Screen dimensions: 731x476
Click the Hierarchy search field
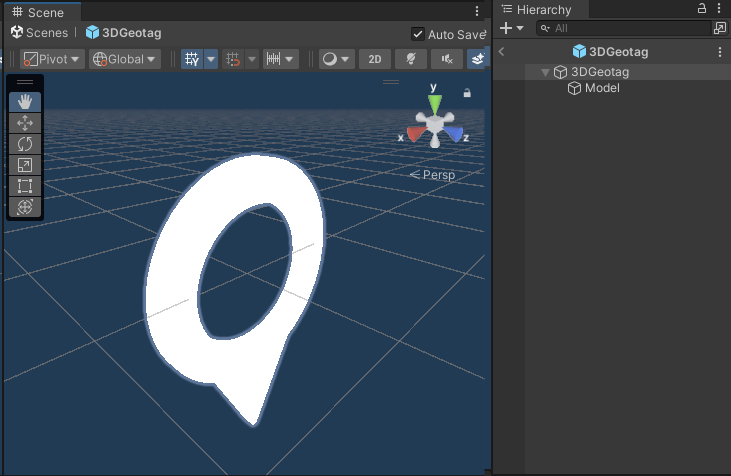click(x=625, y=28)
